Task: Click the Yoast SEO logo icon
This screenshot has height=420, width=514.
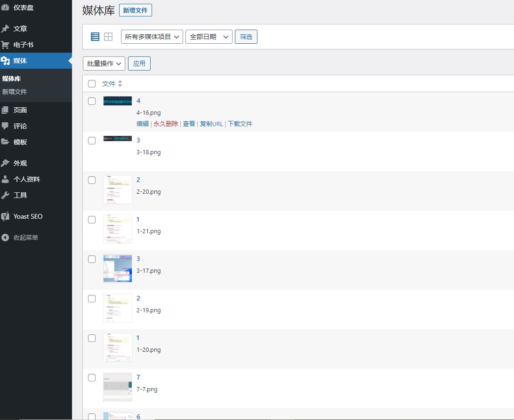Action: 5,216
